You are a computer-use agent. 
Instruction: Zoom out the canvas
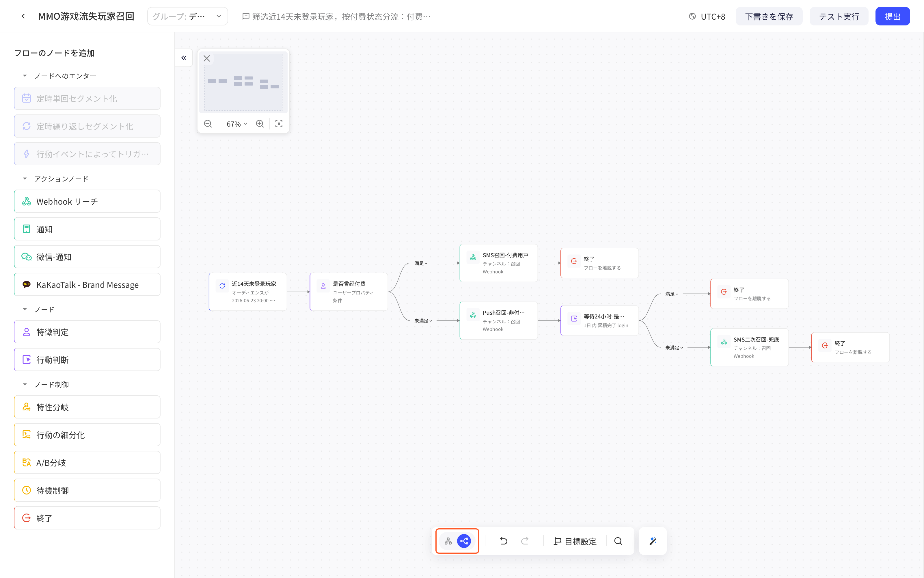208,124
